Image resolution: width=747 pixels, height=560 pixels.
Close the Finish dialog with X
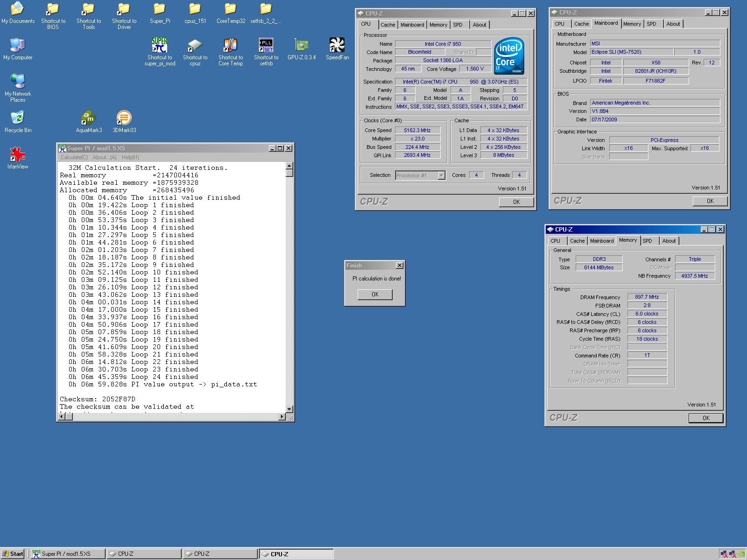(x=400, y=266)
